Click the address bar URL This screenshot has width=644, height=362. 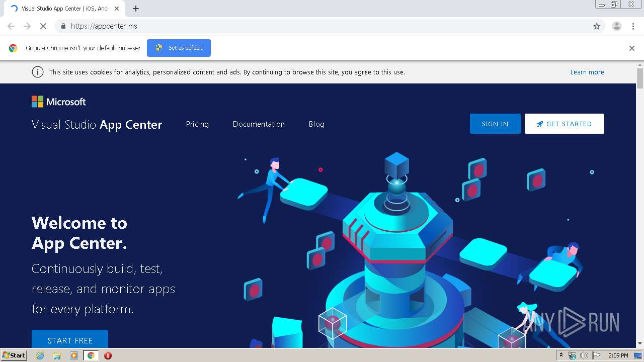tap(104, 26)
